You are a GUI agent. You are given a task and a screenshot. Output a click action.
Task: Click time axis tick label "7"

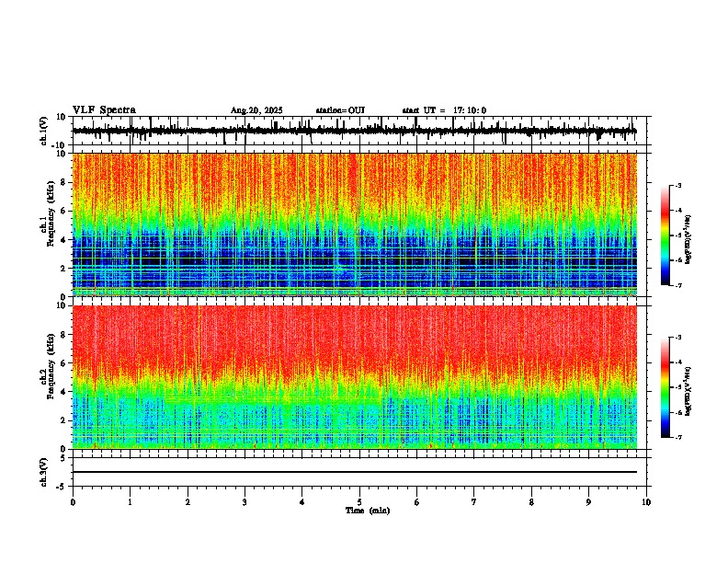(474, 502)
